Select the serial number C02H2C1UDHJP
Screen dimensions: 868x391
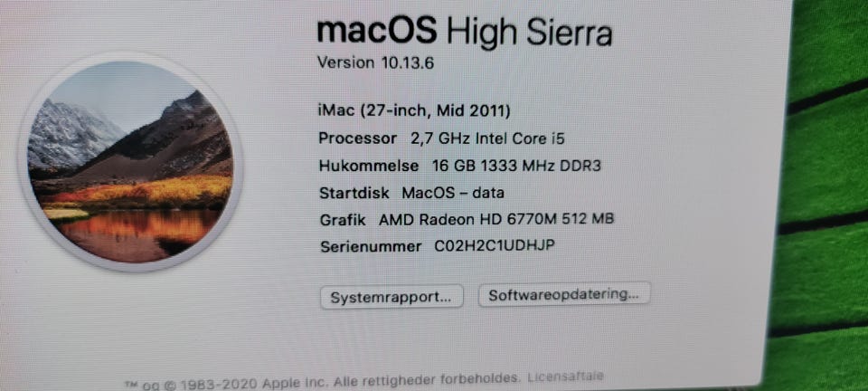click(495, 245)
